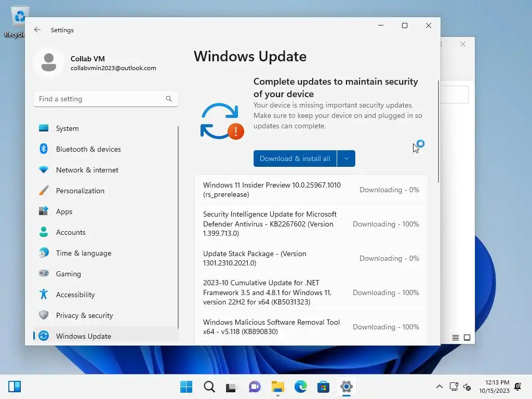This screenshot has width=532, height=399.
Task: Click the magnifier icon in Find a setting
Action: tap(169, 99)
